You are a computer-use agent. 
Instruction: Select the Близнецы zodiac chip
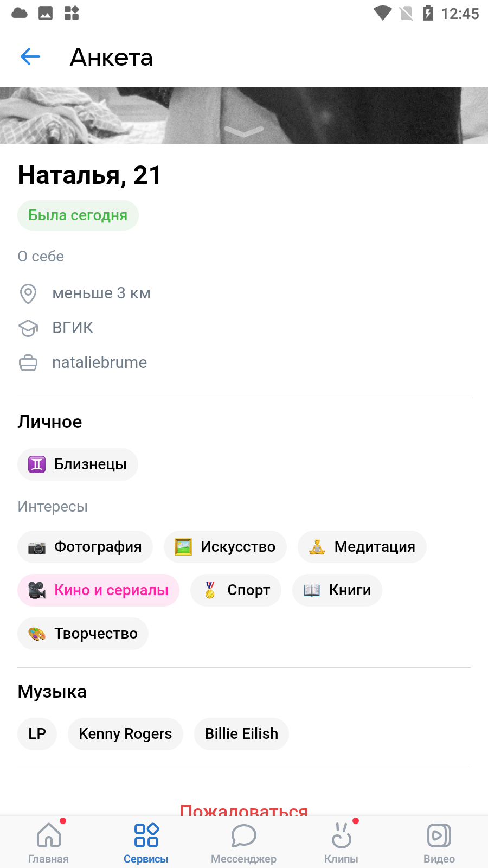pyautogui.click(x=78, y=464)
